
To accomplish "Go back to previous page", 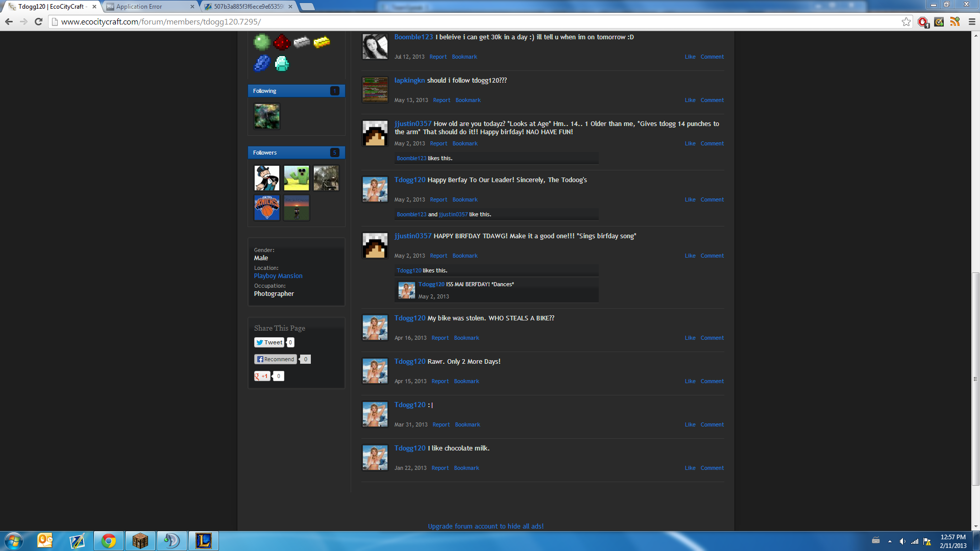I will pyautogui.click(x=9, y=22).
